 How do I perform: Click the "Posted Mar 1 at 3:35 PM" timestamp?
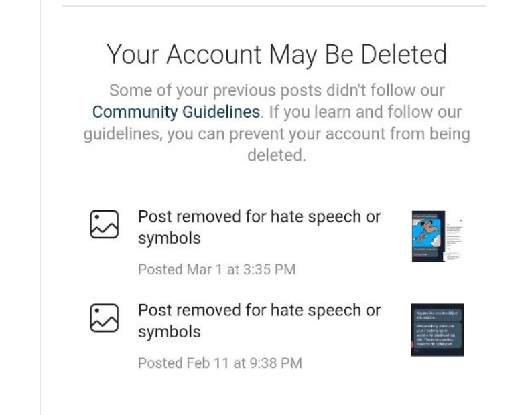pyautogui.click(x=217, y=270)
